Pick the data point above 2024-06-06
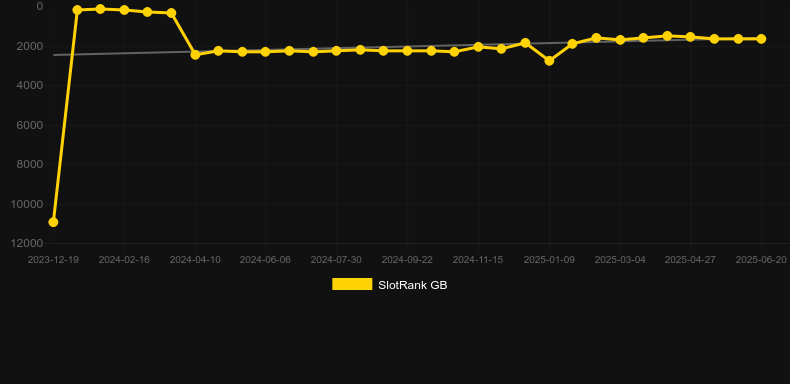790x384 pixels. [266, 52]
